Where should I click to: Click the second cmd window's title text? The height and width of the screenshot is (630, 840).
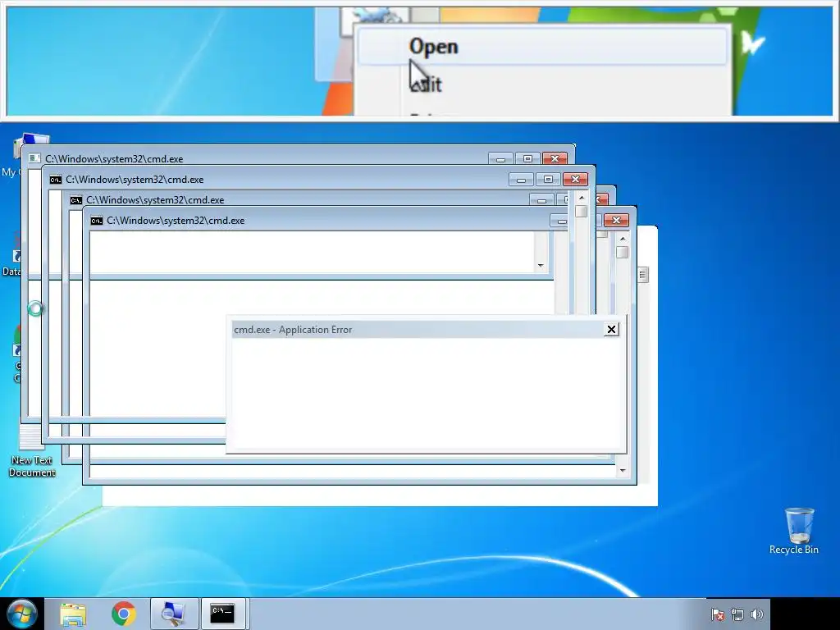135,180
